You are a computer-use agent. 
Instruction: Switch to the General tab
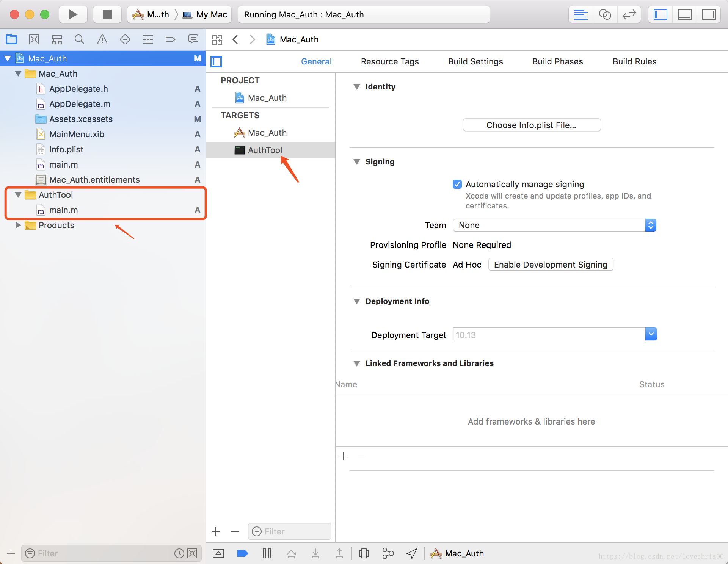pyautogui.click(x=316, y=61)
